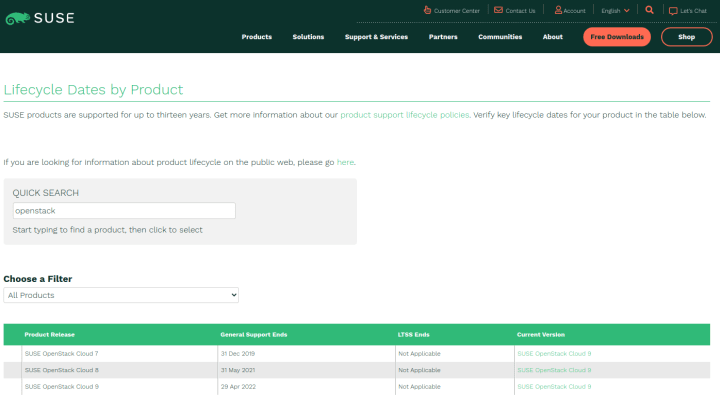Image resolution: width=720 pixels, height=400 pixels.
Task: Open the Partners menu
Action: pyautogui.click(x=443, y=37)
